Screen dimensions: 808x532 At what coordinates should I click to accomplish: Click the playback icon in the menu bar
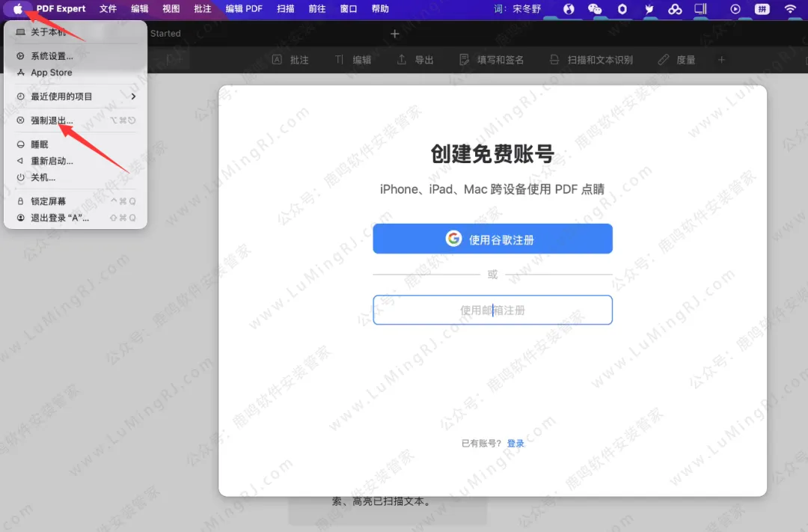point(735,9)
